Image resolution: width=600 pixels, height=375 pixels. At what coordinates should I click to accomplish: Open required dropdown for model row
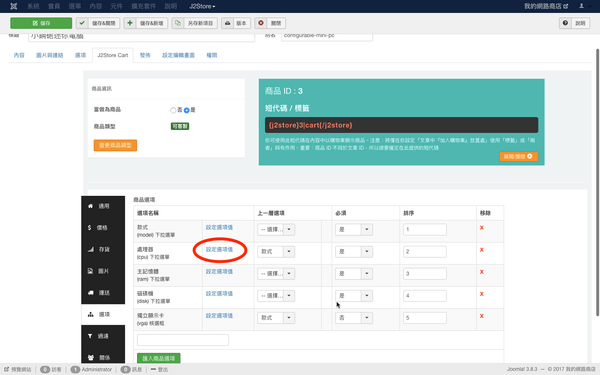(354, 229)
